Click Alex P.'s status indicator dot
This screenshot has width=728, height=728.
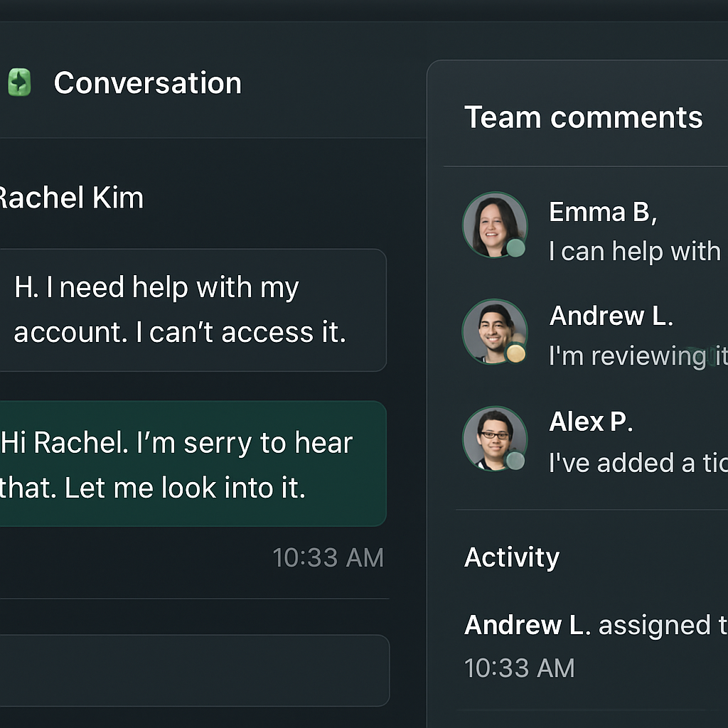(x=515, y=461)
